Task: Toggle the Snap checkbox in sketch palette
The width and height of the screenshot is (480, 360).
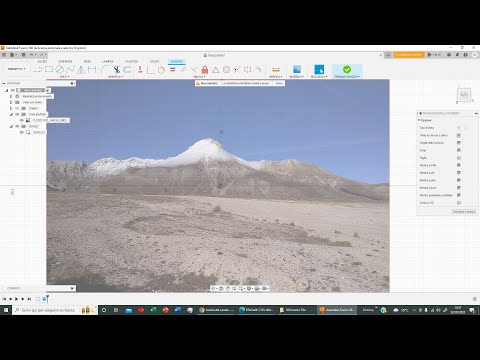Action: (459, 150)
